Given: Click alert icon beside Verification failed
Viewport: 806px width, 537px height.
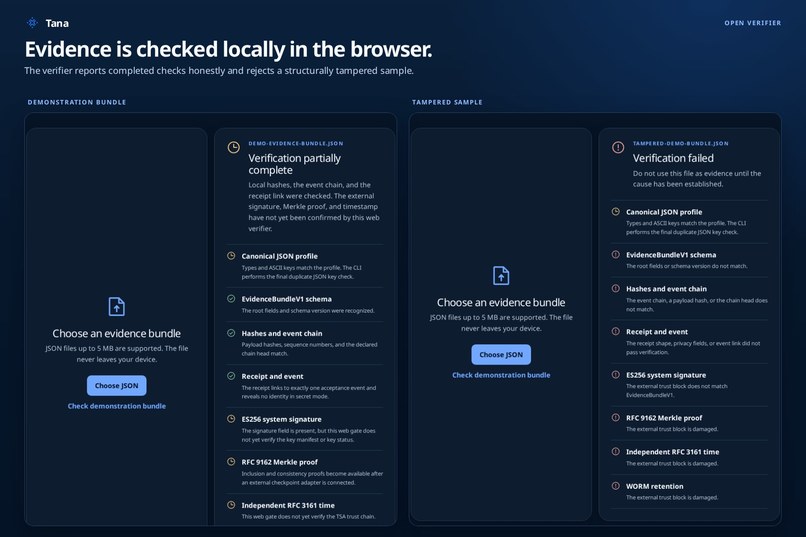Looking at the screenshot, I should [x=618, y=148].
